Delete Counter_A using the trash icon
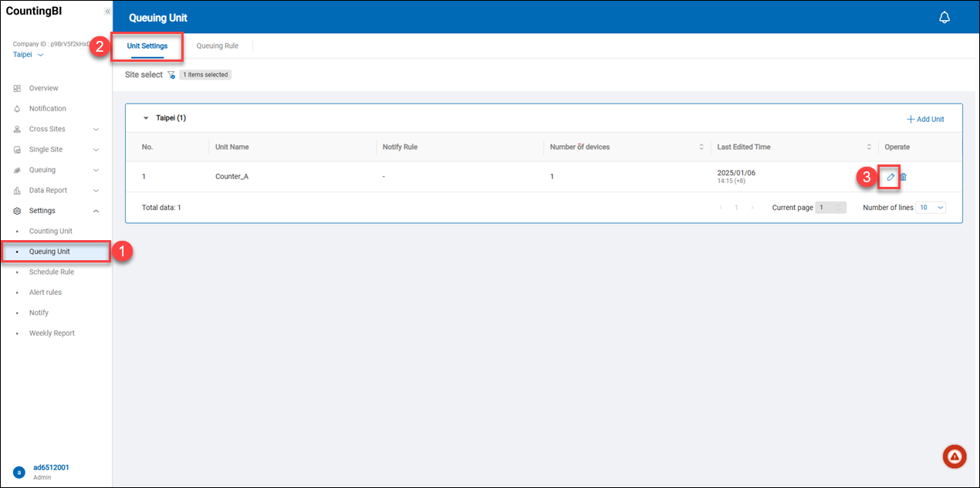980x488 pixels. 904,177
